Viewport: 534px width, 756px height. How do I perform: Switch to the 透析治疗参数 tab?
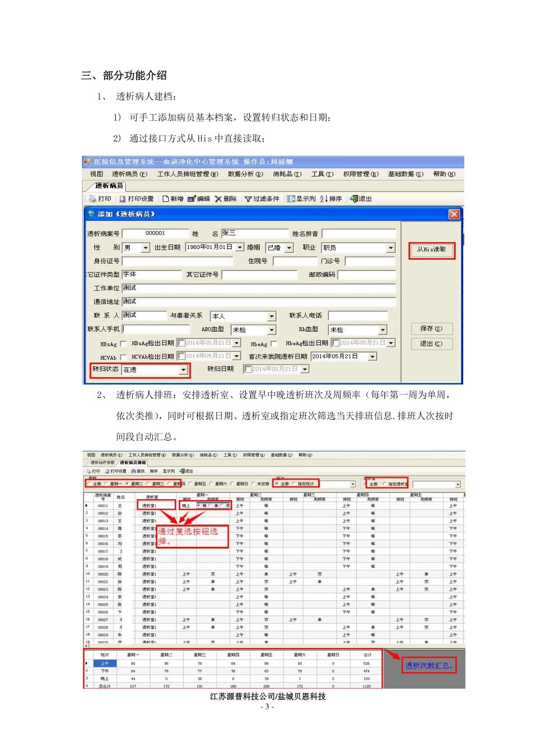[102, 463]
